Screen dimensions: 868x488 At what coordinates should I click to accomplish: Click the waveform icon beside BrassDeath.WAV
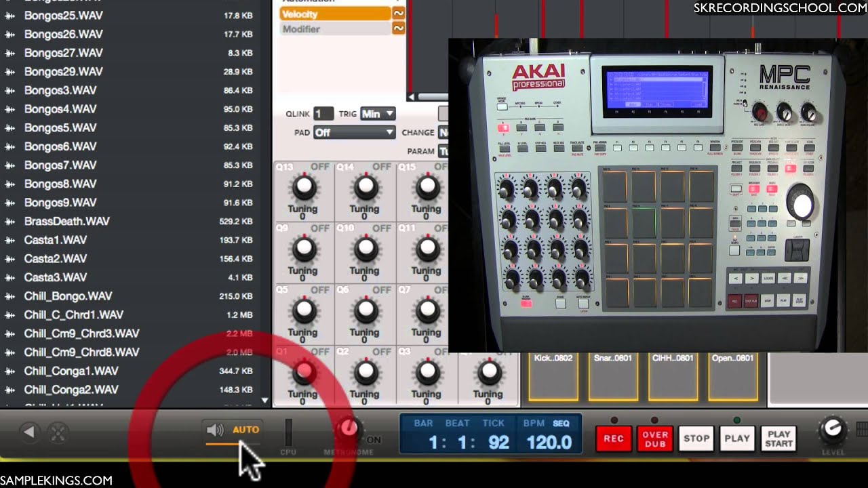9,221
